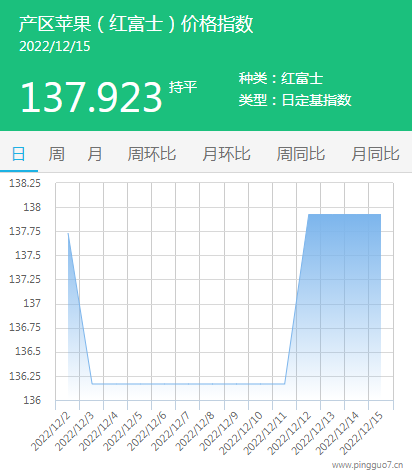
Task: Open the 月 monthly tab
Action: point(95,154)
